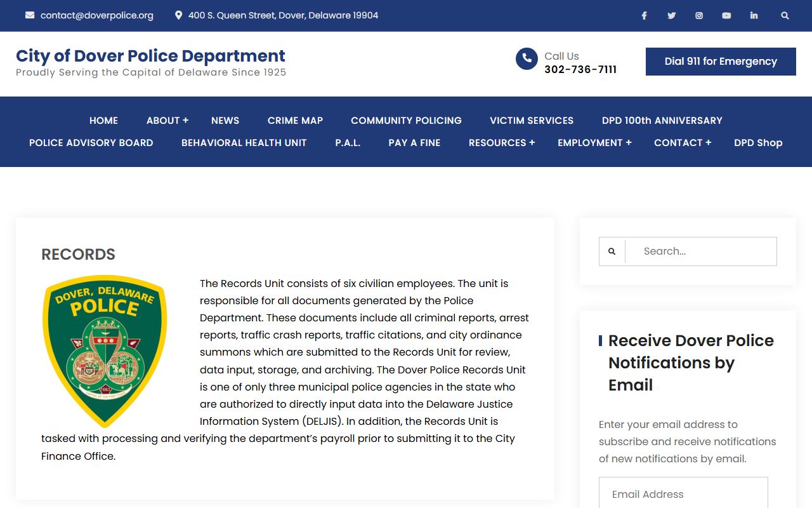This screenshot has width=812, height=508.
Task: Click 'Enter your email address to subscribe' text
Action: (688, 441)
